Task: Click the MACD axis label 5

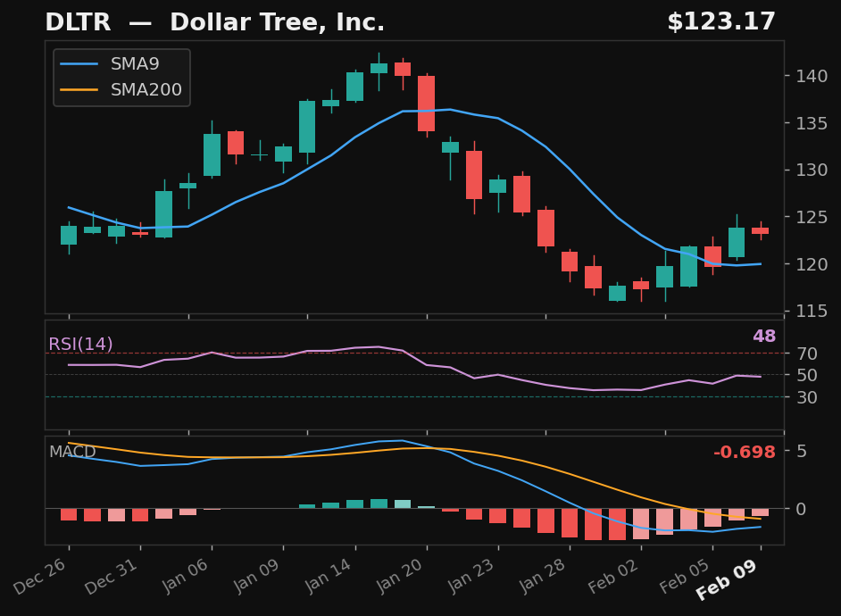Action: 802,452
